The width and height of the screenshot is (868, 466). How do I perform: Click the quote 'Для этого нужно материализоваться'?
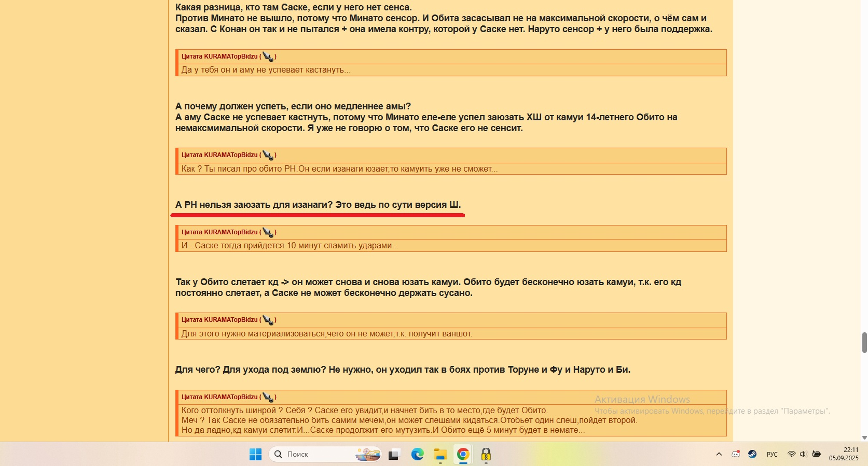tap(326, 334)
